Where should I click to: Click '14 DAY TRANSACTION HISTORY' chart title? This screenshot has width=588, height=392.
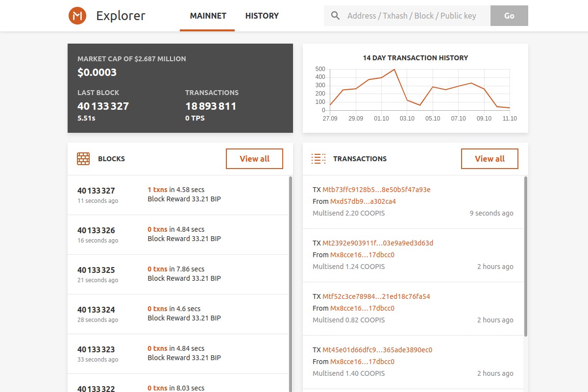click(416, 58)
